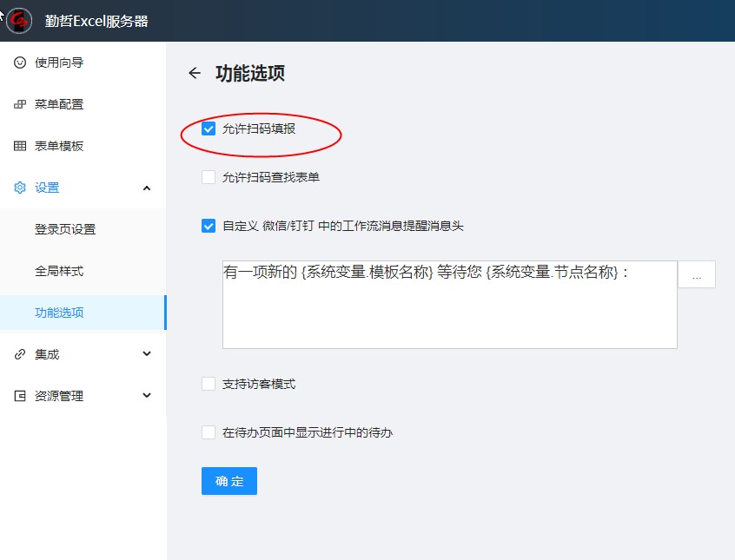735x560 pixels.
Task: Open 登录页设置 menu item
Action: (x=65, y=229)
